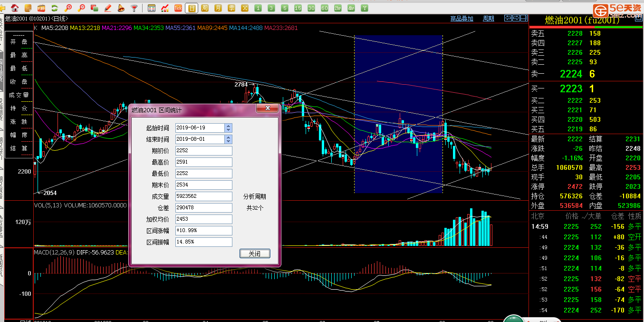Click 买一 price 2223 in order book
The image size is (644, 322).
click(571, 89)
